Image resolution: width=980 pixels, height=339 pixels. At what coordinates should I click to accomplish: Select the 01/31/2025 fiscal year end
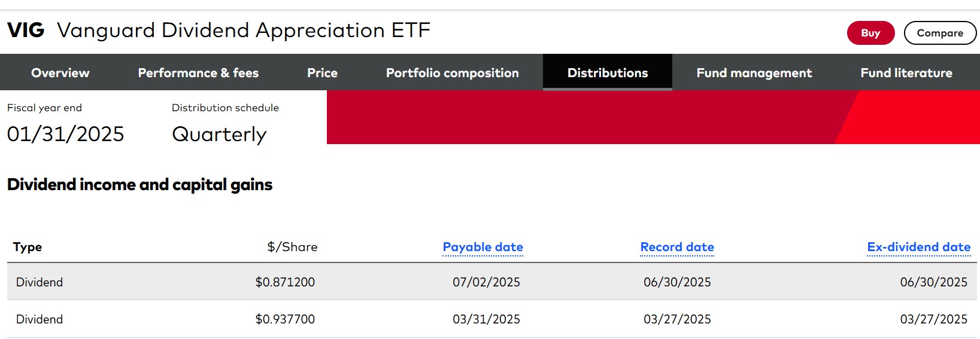(x=65, y=135)
